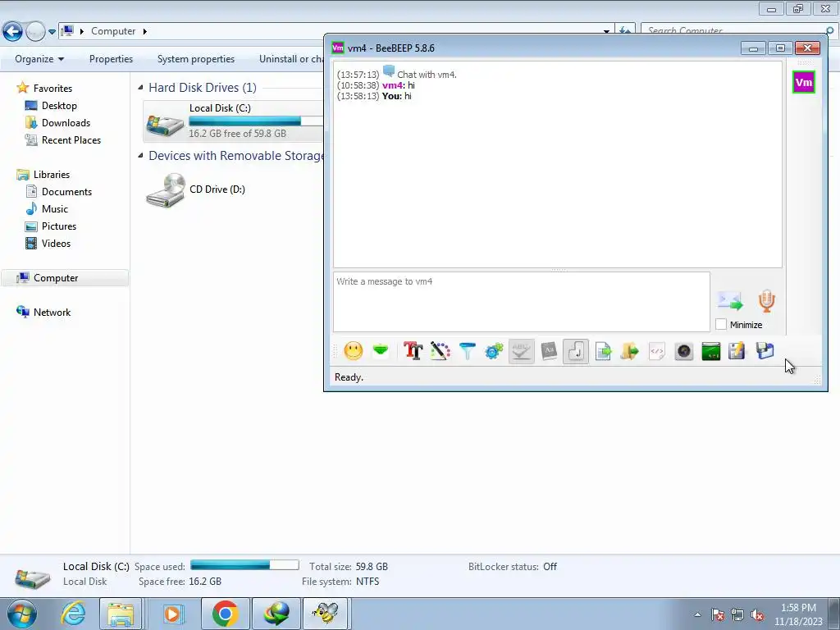Open Recent Places in navigation pane
This screenshot has height=630, width=840.
[71, 139]
